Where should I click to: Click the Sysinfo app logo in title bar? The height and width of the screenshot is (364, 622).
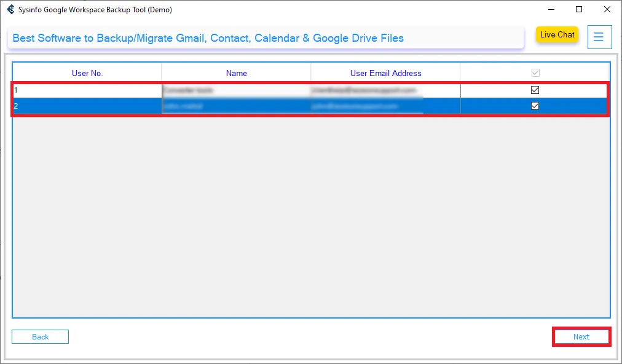tap(10, 9)
